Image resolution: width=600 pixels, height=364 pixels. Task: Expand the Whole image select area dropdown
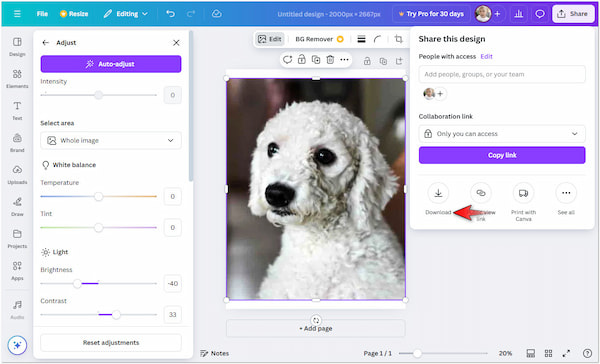tap(111, 140)
